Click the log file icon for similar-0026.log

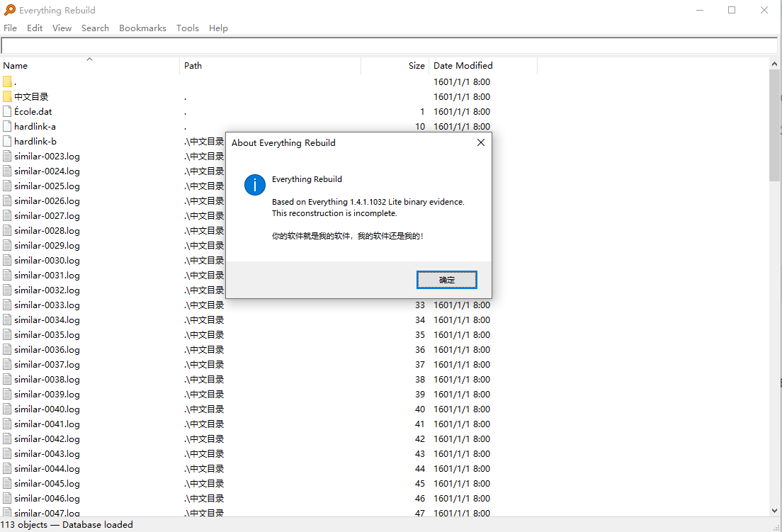tap(7, 201)
